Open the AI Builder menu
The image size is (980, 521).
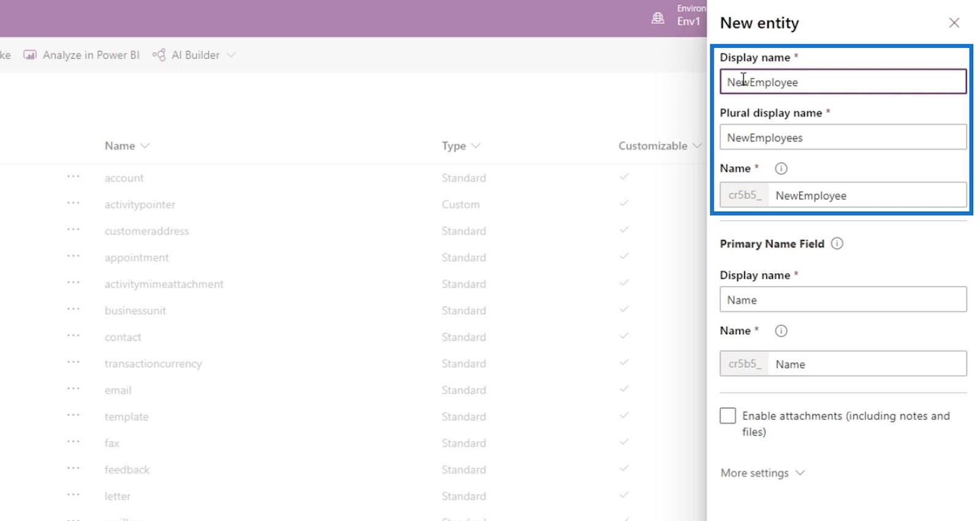pos(194,55)
